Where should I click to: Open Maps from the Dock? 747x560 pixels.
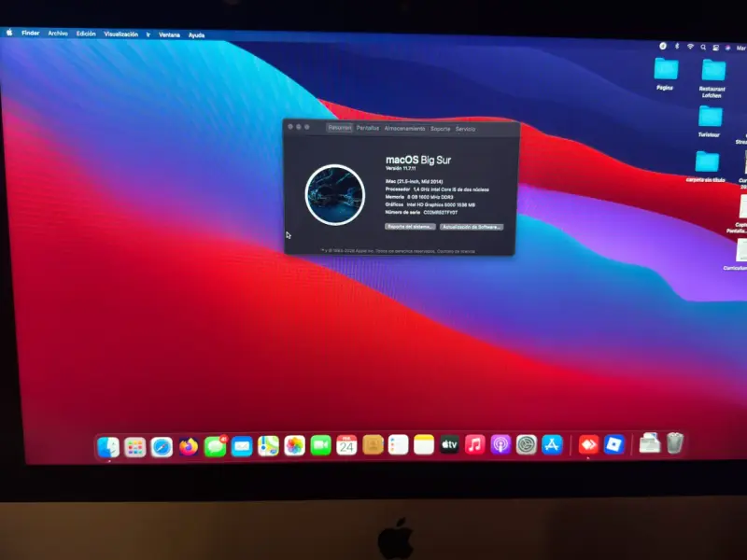[268, 446]
